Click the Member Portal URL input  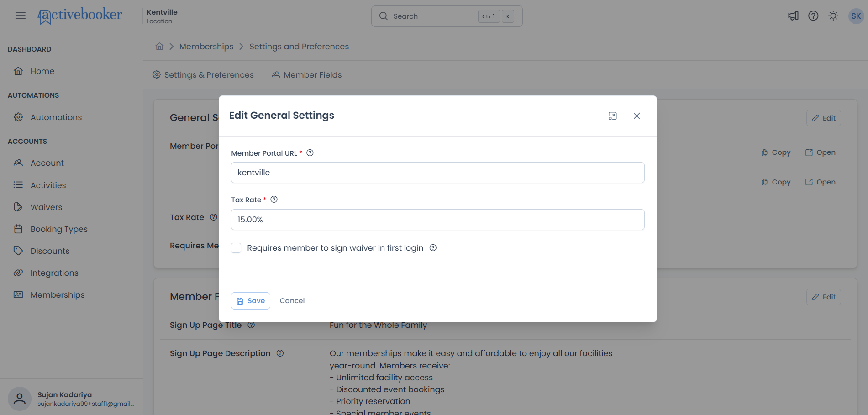coord(437,173)
